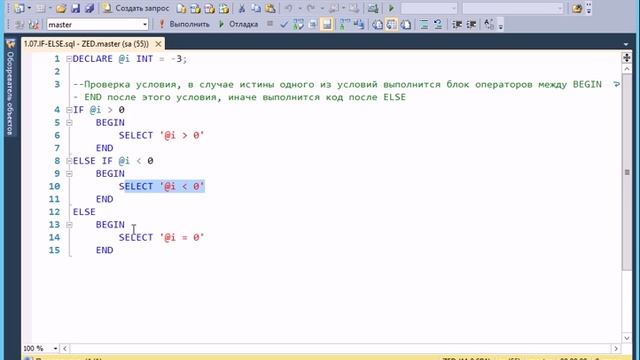This screenshot has height=360, width=640.
Task: Click the vertical scrollbar down arrow
Action: [627, 338]
